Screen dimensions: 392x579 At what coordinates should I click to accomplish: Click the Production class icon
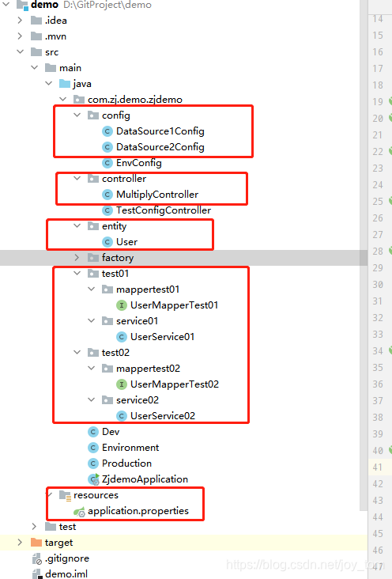(x=93, y=463)
